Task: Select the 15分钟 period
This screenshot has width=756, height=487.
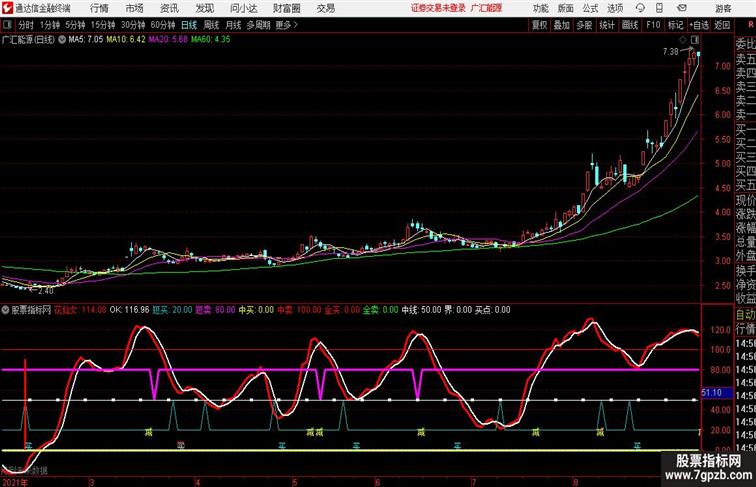Action: pos(103,25)
